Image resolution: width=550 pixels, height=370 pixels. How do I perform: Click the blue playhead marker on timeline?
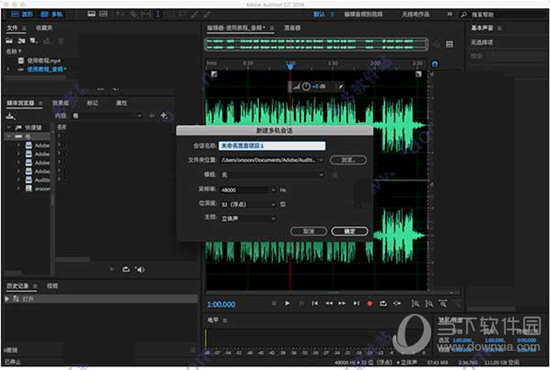290,66
